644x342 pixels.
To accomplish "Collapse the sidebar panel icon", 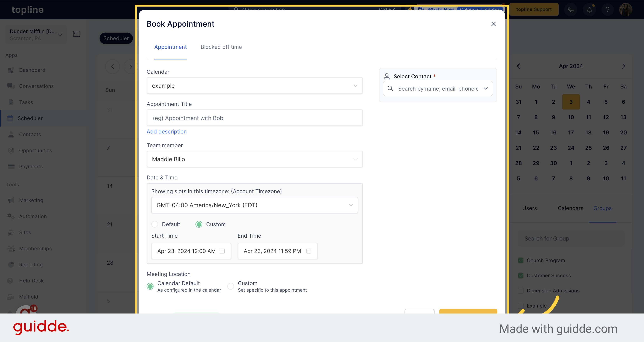I will point(77,34).
